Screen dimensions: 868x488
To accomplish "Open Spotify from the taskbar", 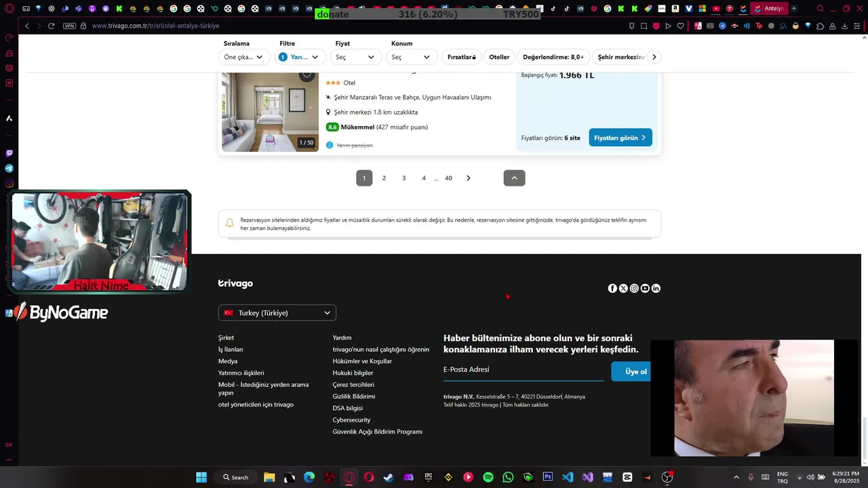I will click(488, 477).
